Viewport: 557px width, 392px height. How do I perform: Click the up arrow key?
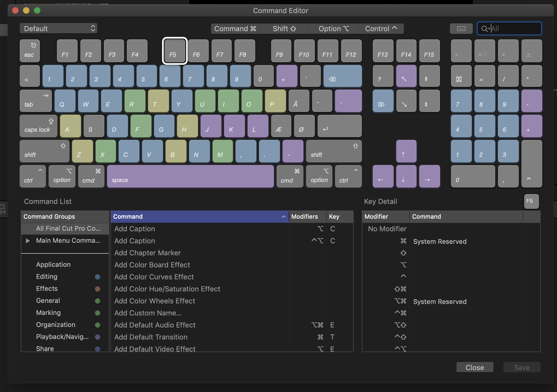click(406, 151)
